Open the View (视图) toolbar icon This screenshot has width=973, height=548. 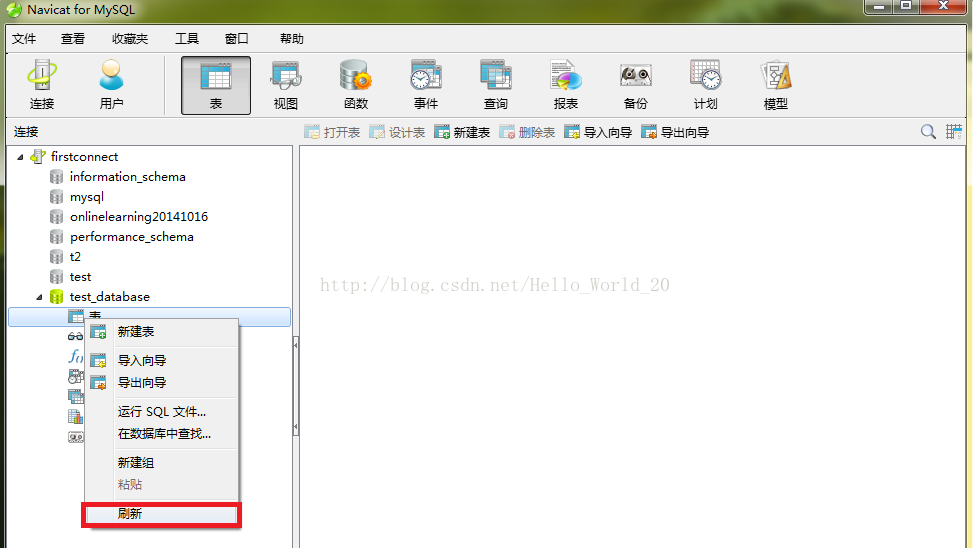[x=285, y=85]
